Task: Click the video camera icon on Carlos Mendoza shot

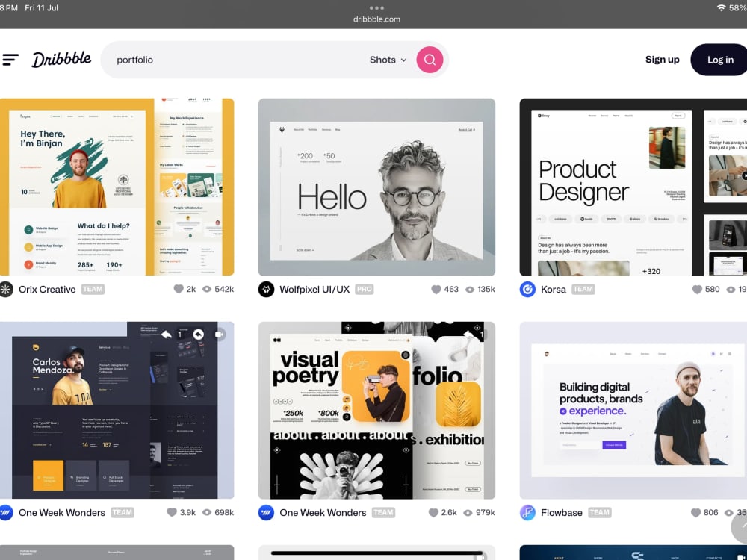Action: pyautogui.click(x=219, y=335)
